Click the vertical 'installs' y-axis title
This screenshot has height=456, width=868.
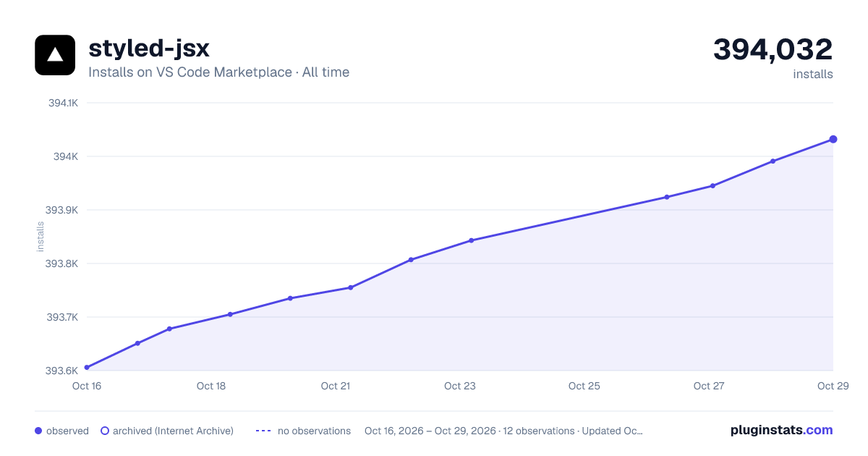coord(41,237)
